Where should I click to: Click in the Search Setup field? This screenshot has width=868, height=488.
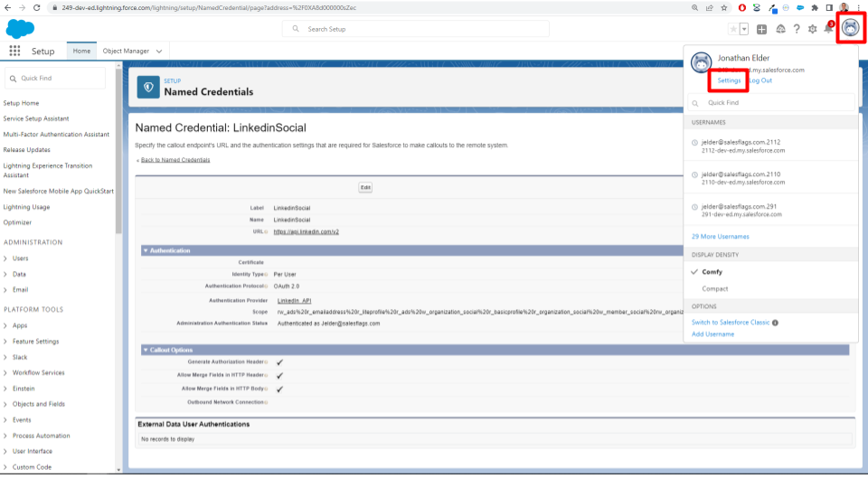click(x=416, y=29)
